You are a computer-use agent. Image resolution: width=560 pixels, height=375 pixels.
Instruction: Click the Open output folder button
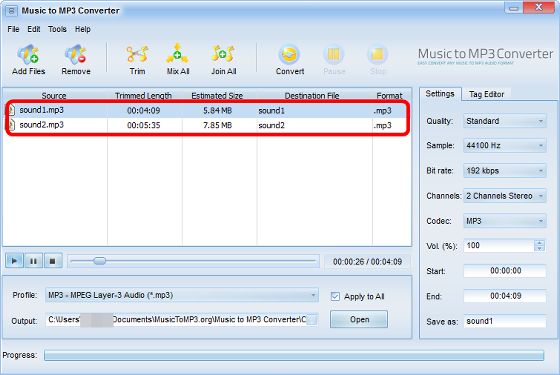click(x=359, y=319)
